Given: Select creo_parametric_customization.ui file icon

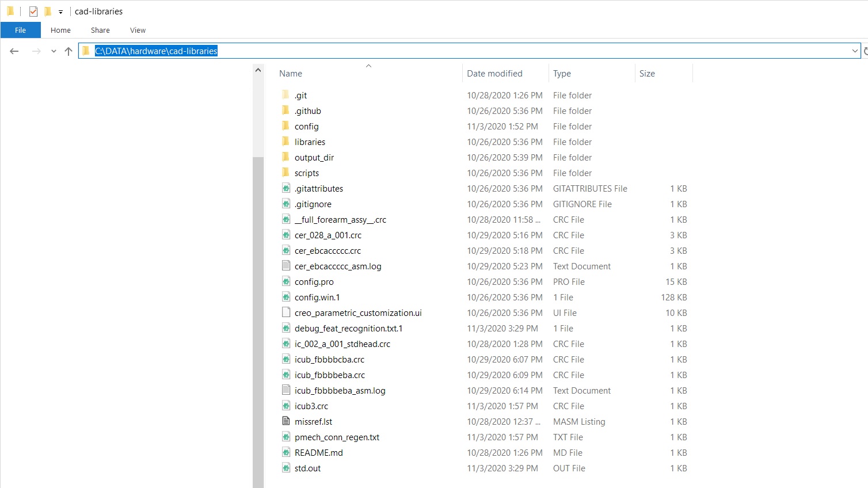Looking at the screenshot, I should point(286,312).
